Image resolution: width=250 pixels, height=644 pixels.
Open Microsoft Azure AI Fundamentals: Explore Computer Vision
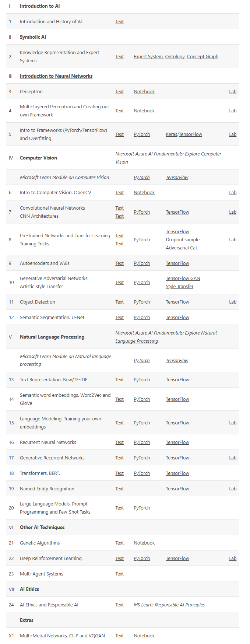[x=168, y=154]
